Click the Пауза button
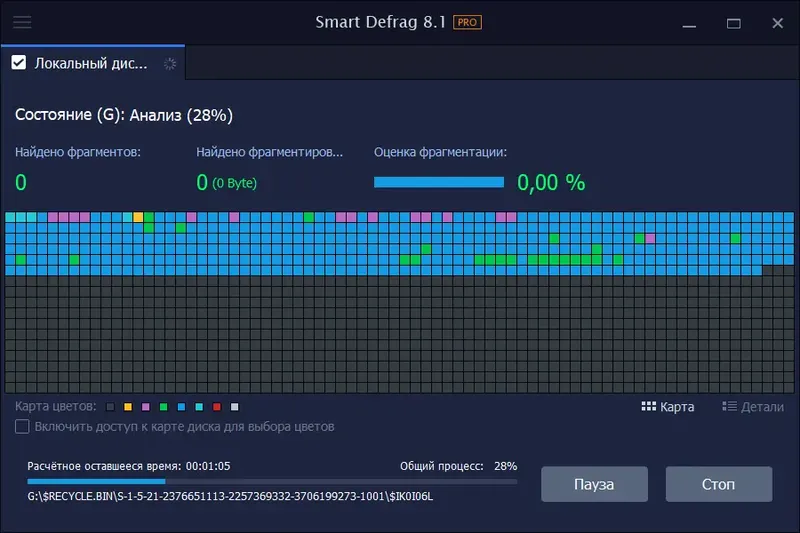 coord(594,484)
